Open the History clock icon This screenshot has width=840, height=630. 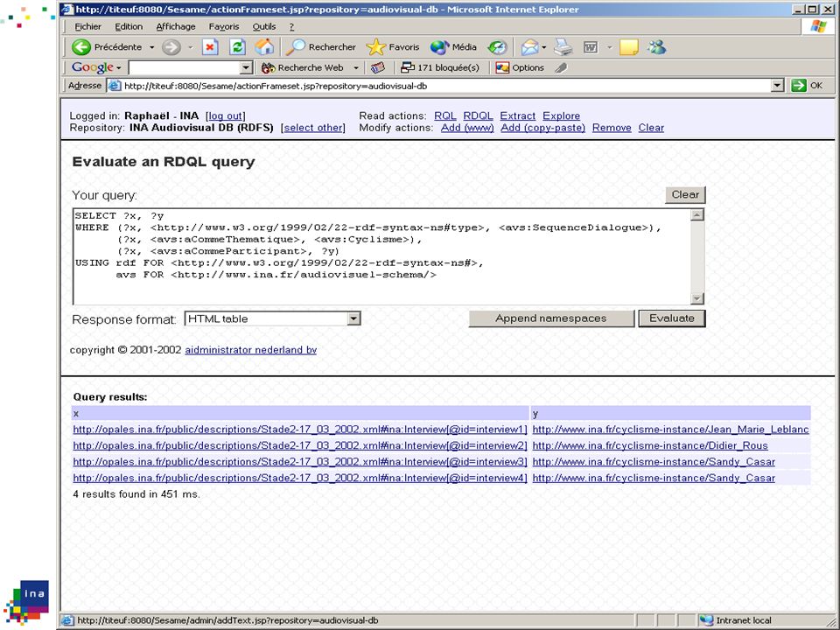497,47
